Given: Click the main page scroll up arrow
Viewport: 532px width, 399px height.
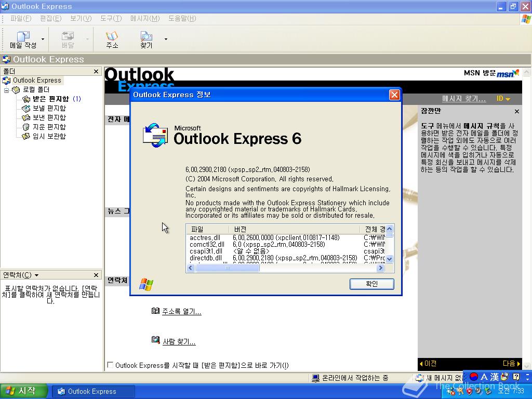Looking at the screenshot, I should (526, 72).
